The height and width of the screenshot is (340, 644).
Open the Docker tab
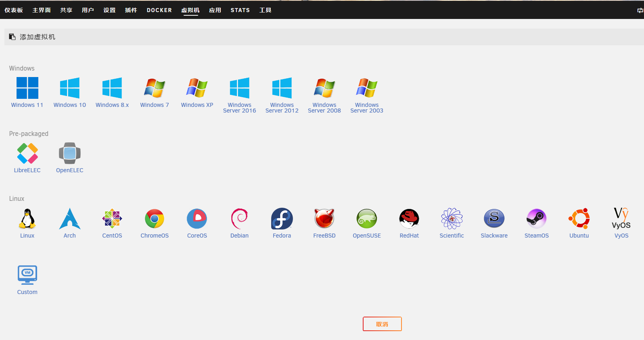[x=159, y=10]
